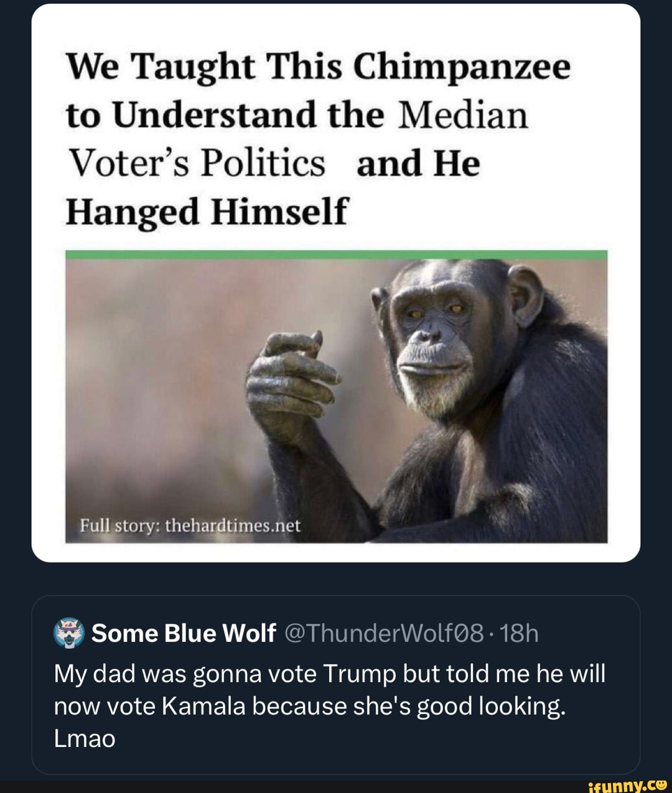Click the word Median in the headline

[x=462, y=116]
